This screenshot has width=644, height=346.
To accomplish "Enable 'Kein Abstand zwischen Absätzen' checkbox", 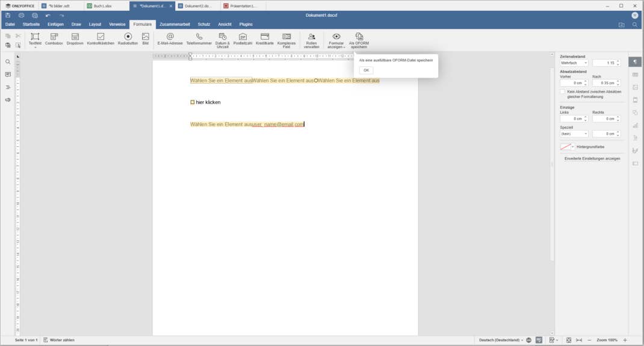I will (x=563, y=92).
